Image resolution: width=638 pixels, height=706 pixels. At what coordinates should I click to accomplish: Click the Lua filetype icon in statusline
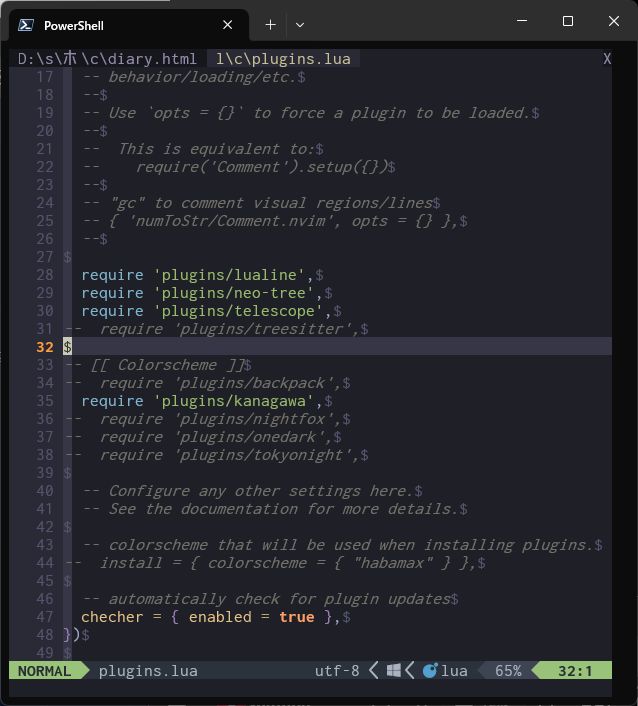[430, 671]
